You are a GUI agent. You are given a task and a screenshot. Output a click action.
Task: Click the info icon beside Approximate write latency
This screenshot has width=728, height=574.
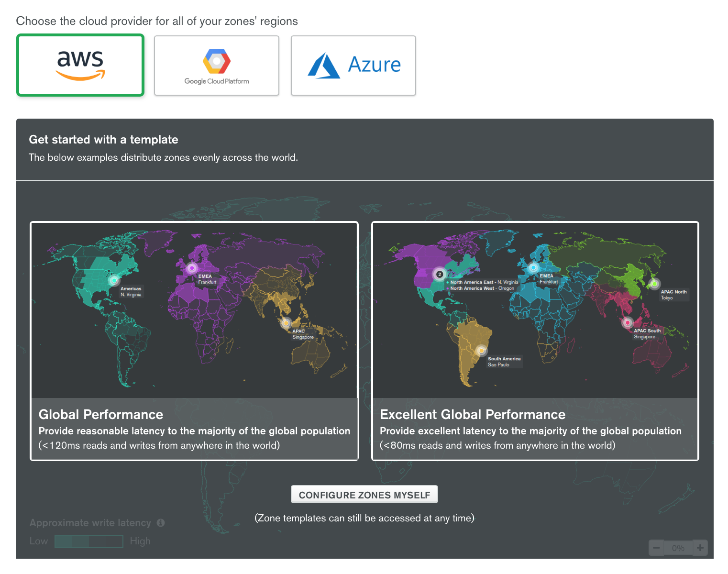tap(161, 523)
